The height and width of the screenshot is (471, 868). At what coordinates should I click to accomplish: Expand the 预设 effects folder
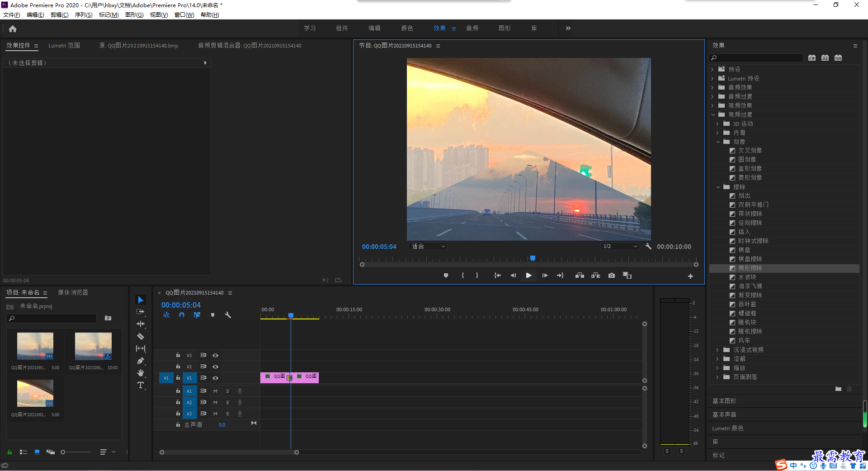pyautogui.click(x=712, y=69)
